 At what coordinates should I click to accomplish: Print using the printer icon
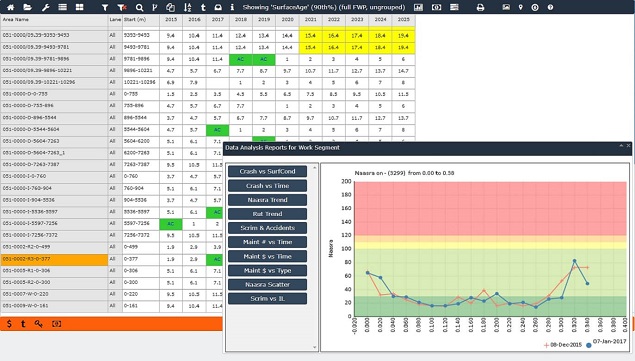pos(480,7)
